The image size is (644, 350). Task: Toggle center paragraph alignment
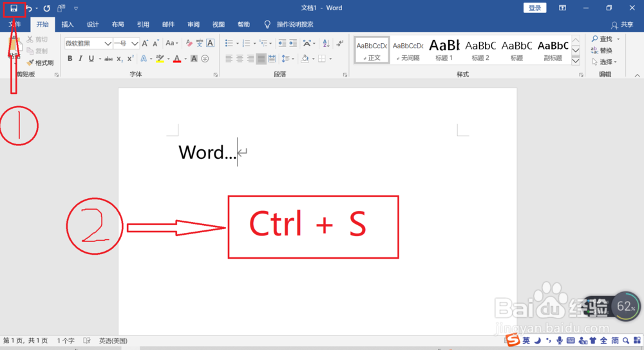point(240,59)
